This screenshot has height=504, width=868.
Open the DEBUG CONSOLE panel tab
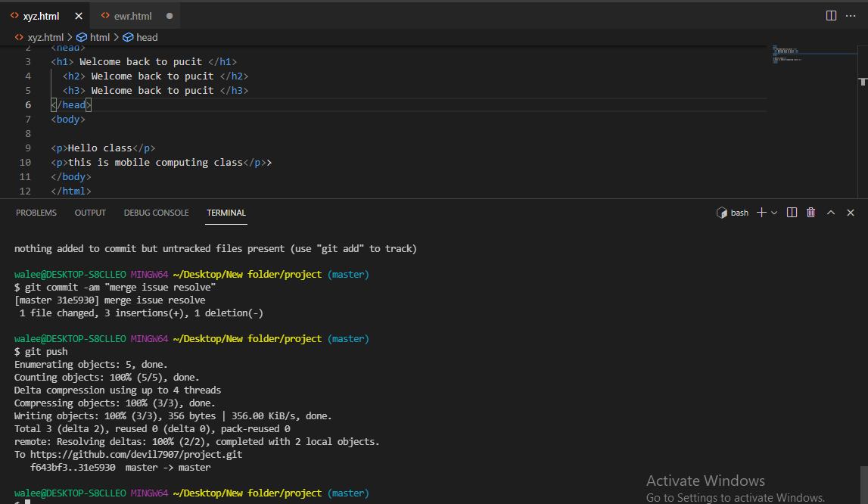coord(156,213)
